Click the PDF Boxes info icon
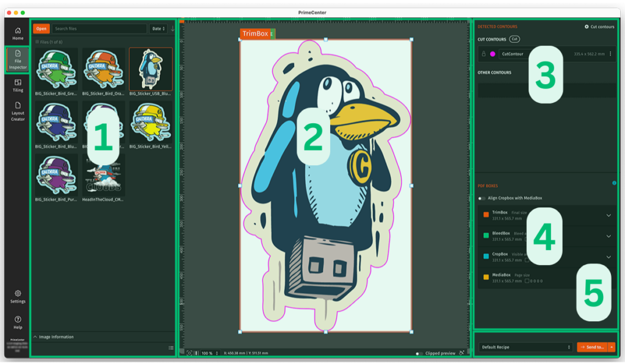 (x=613, y=183)
